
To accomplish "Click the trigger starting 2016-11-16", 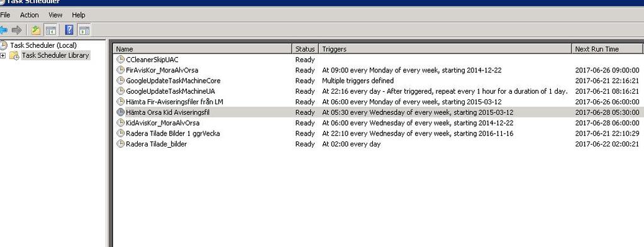I will (418, 133).
